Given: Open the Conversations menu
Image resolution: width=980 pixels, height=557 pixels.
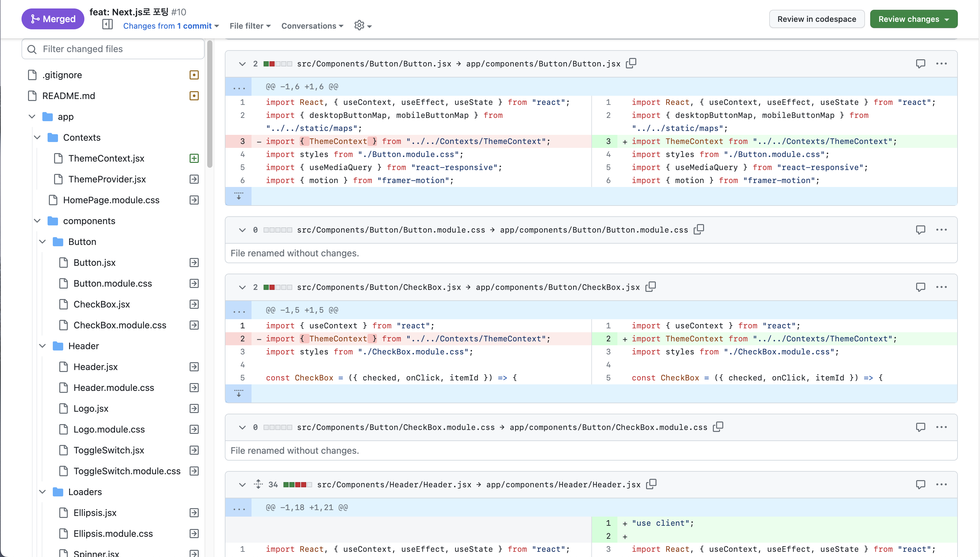Looking at the screenshot, I should [x=312, y=26].
